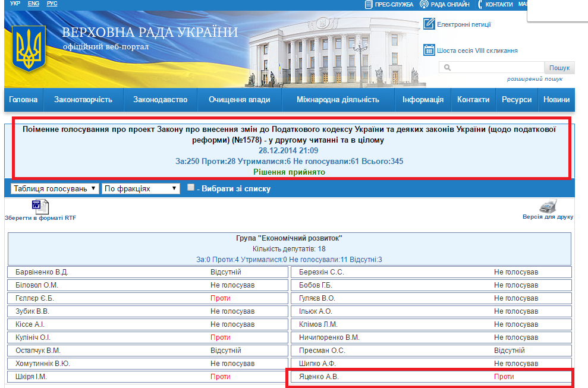Click deputy name Ільюк А.О.
588x388 pixels.
315,311
